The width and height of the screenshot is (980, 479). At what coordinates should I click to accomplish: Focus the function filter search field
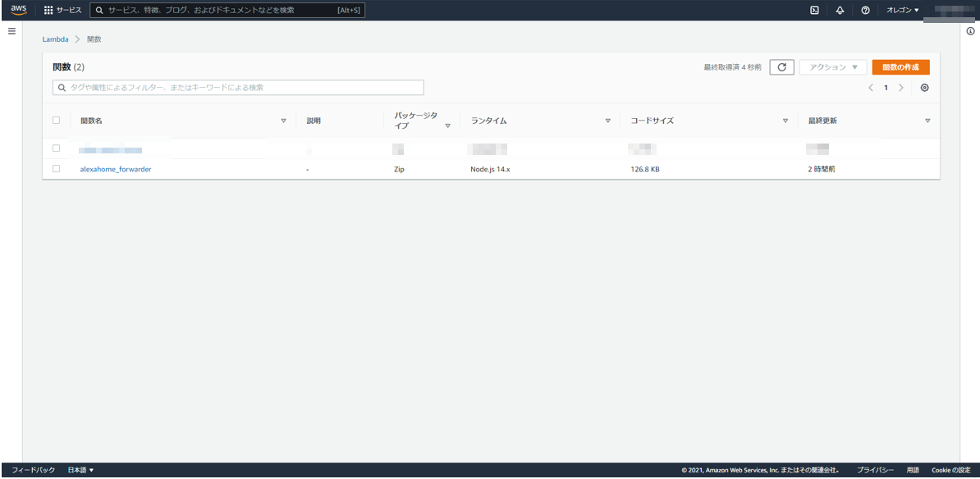[x=238, y=88]
